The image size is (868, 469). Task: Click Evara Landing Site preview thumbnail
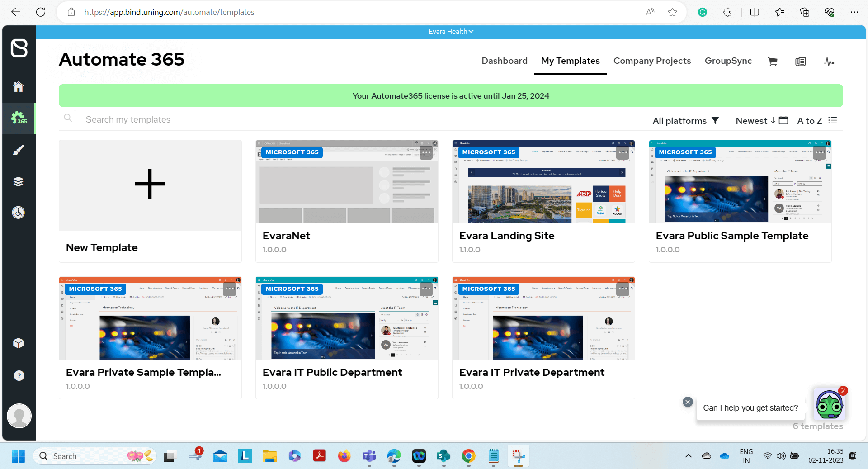pyautogui.click(x=543, y=182)
